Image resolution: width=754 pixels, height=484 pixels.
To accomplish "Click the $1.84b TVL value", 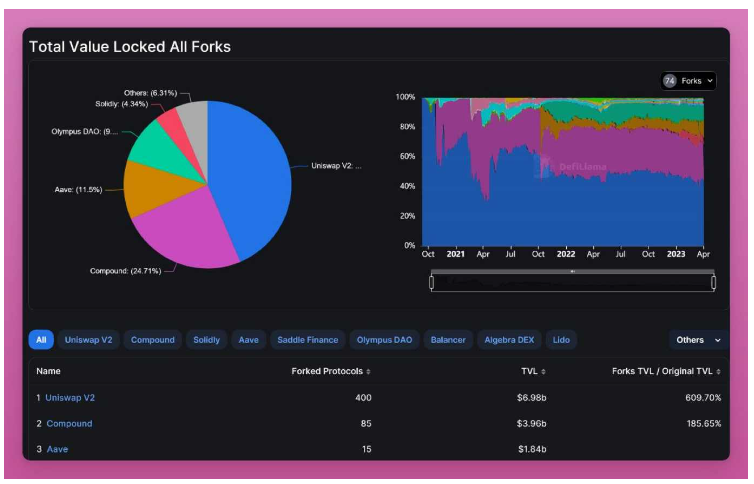I will [532, 449].
